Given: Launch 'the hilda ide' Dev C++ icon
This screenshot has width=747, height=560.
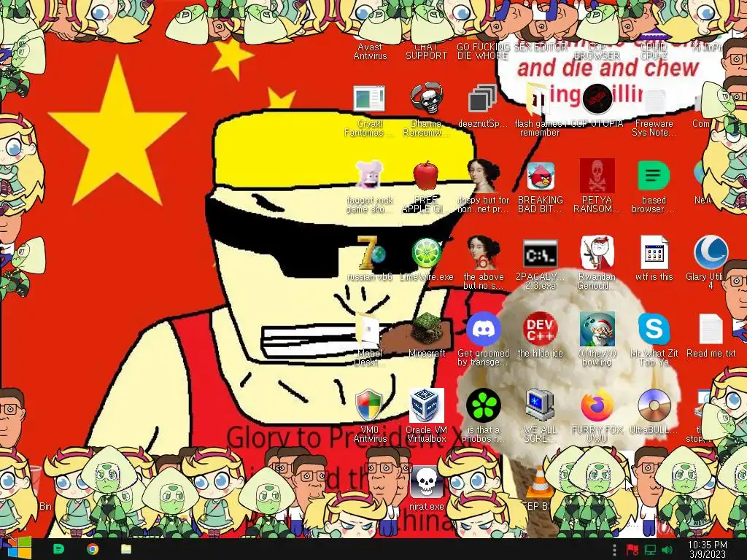Looking at the screenshot, I should click(541, 329).
